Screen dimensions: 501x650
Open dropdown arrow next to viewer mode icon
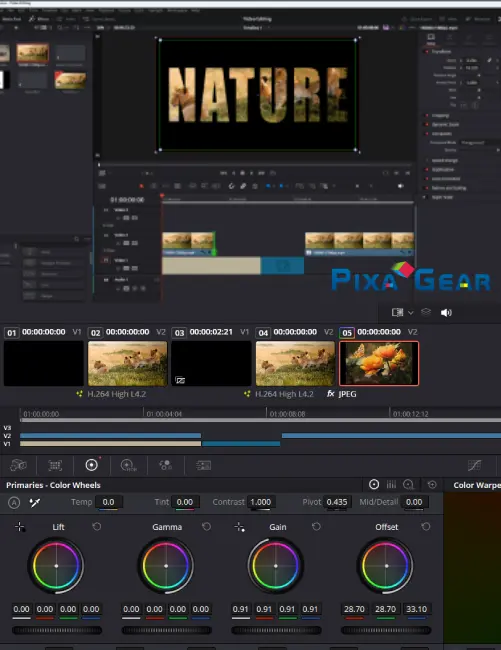(411, 313)
